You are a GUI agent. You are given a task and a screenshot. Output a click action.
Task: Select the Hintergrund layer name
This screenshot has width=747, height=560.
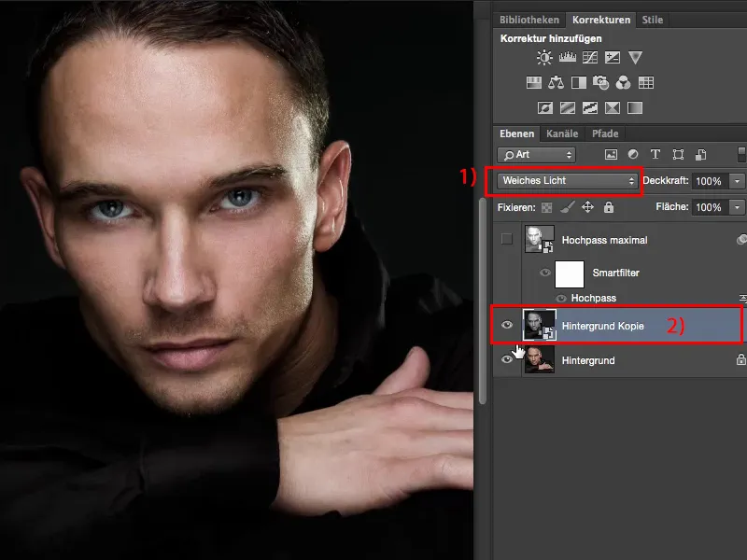[x=588, y=360]
